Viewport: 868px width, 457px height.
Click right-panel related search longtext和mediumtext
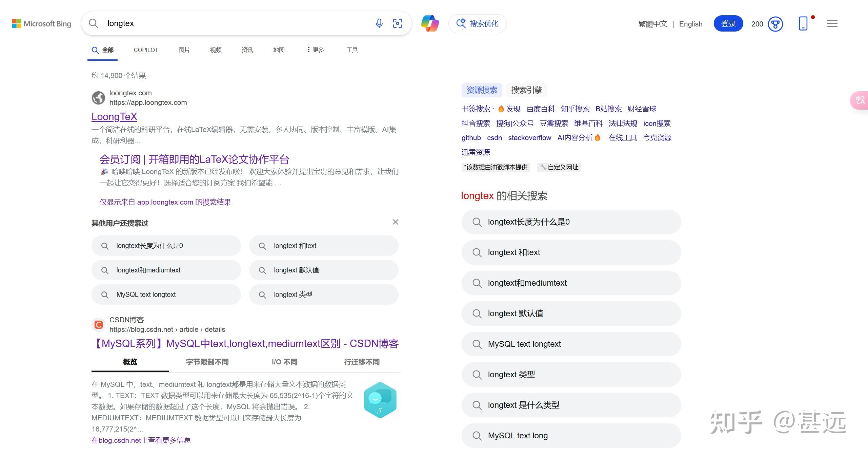tap(571, 283)
